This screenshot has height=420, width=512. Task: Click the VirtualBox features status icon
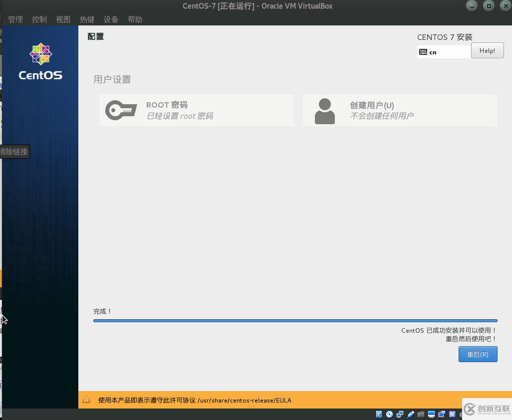[452, 415]
